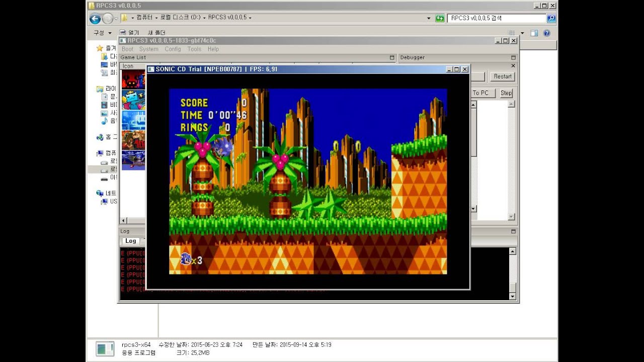Open the Boot menu in RPCS3
Viewport: 644px width, 362px height.
128,49
